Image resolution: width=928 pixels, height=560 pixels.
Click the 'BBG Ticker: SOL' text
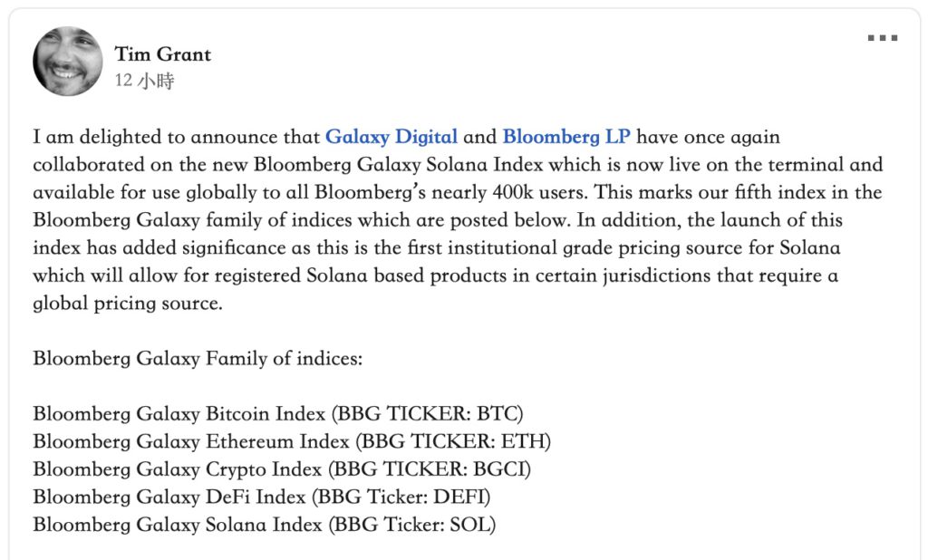point(412,525)
